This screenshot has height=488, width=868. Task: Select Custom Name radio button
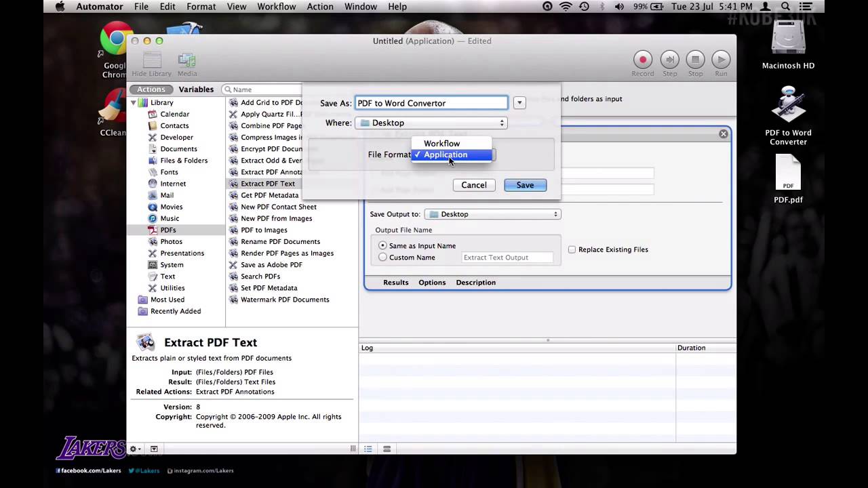tap(383, 257)
